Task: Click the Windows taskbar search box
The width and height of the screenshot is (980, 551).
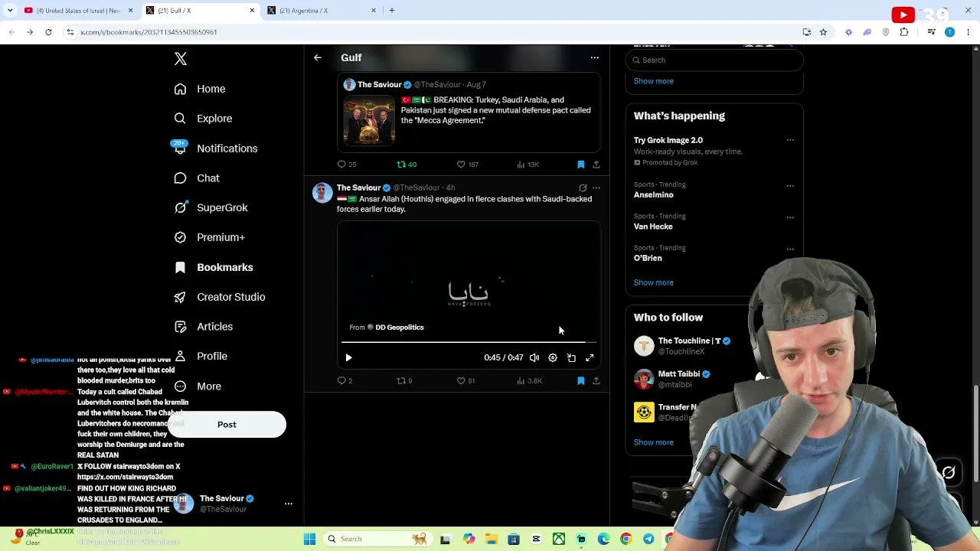Action: [x=377, y=540]
